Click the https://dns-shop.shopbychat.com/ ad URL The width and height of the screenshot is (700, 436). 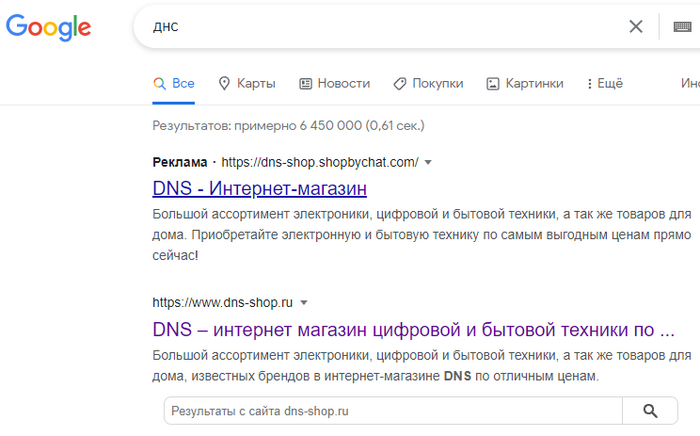[320, 162]
